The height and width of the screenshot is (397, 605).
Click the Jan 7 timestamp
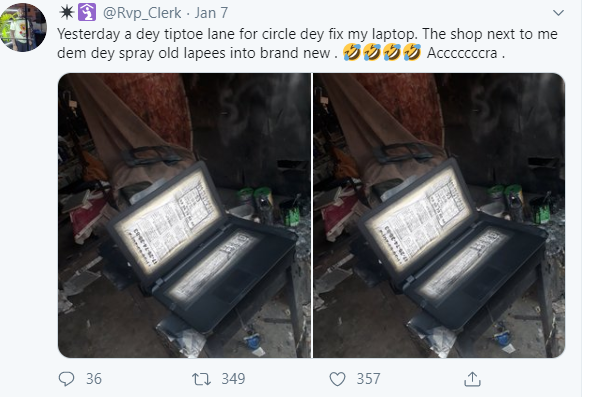coord(211,13)
